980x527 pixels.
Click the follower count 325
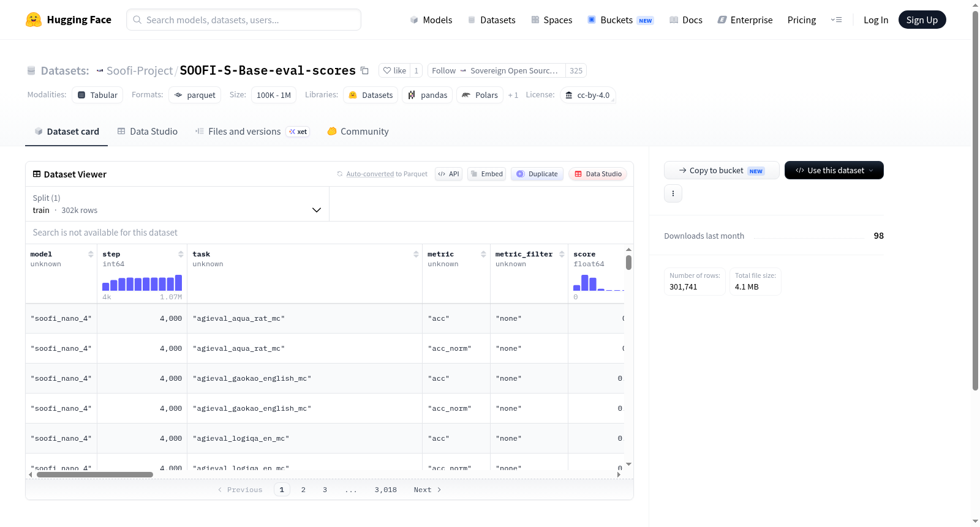576,70
